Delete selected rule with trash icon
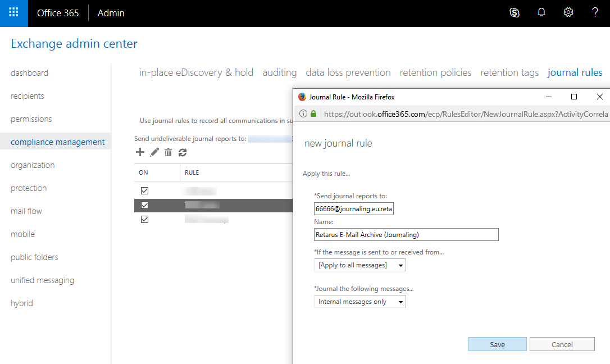Image resolution: width=610 pixels, height=364 pixels. pos(168,152)
